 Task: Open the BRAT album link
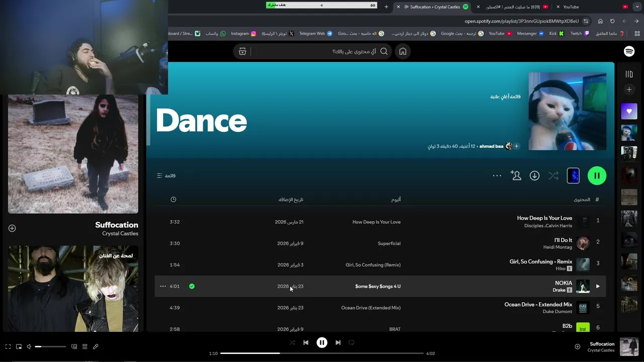click(x=395, y=329)
